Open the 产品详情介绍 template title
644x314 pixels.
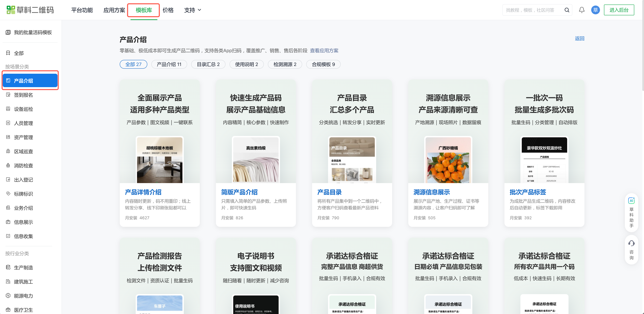pyautogui.click(x=143, y=192)
